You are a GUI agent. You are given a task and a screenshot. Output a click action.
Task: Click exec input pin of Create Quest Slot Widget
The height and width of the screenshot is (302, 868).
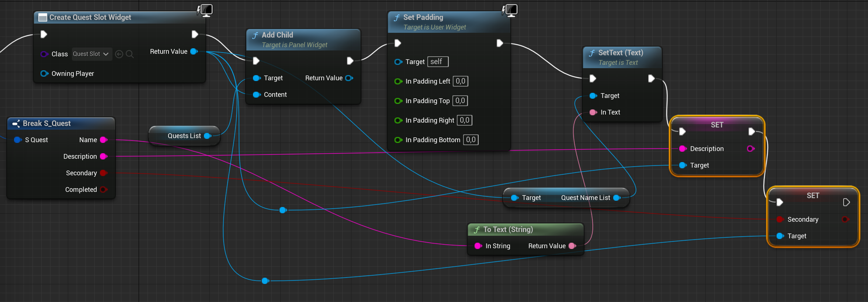point(44,34)
